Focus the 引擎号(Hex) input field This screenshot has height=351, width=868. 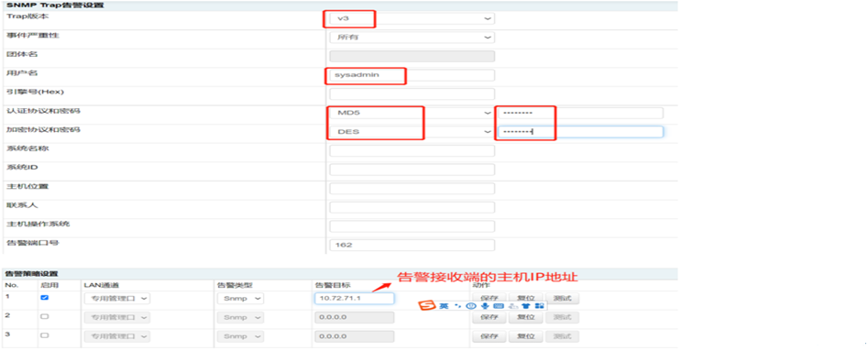pyautogui.click(x=412, y=94)
